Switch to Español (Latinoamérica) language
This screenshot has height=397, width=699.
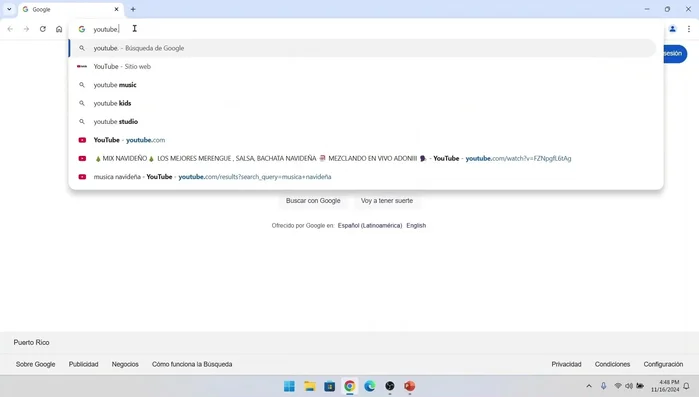point(370,225)
